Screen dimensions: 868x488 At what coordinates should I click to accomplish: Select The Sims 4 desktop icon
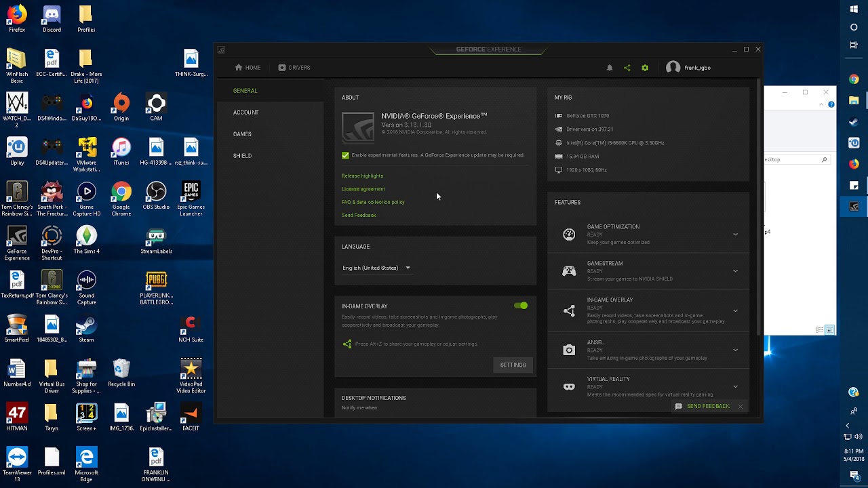click(87, 240)
